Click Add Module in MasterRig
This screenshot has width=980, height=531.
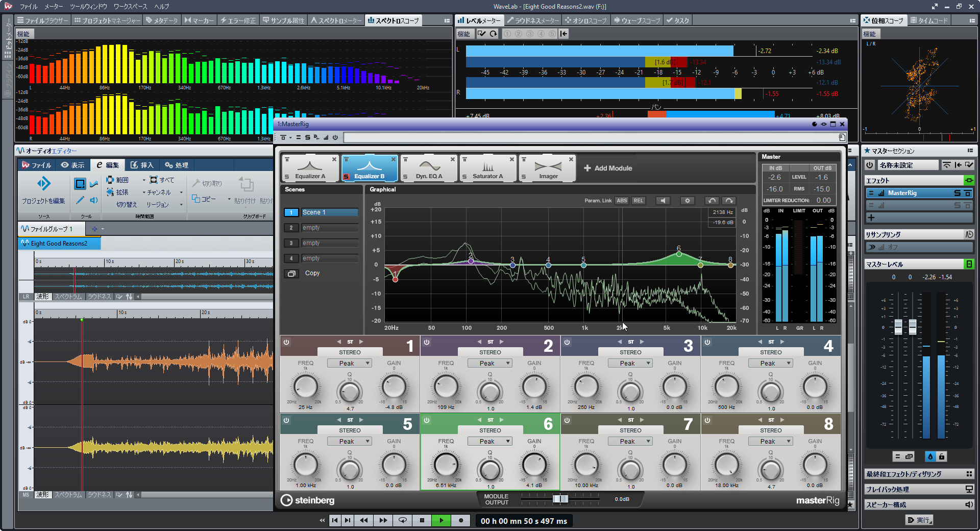[x=608, y=168]
